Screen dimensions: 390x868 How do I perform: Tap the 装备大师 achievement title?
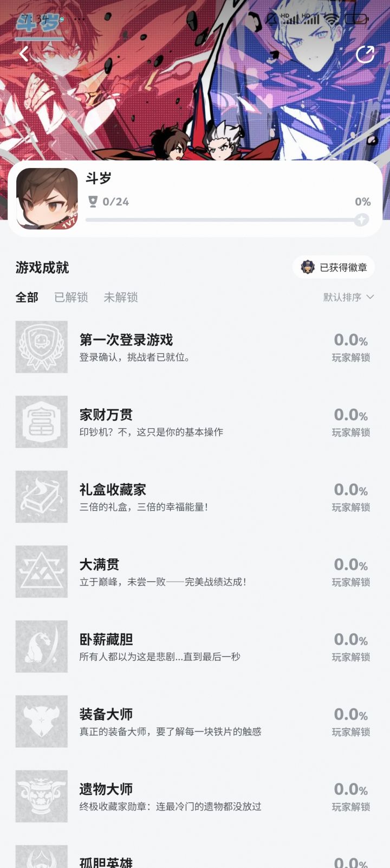106,714
